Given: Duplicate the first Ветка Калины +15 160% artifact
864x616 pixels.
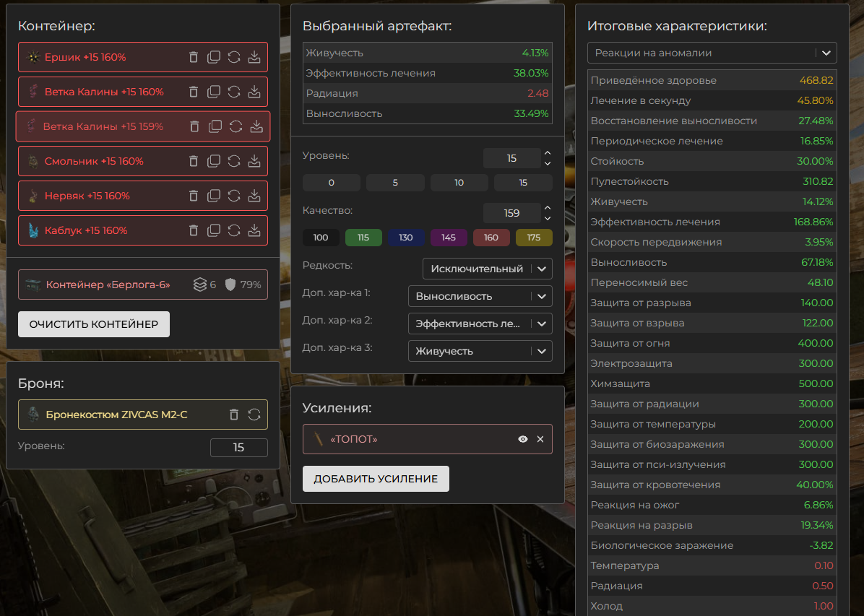Looking at the screenshot, I should (x=214, y=92).
